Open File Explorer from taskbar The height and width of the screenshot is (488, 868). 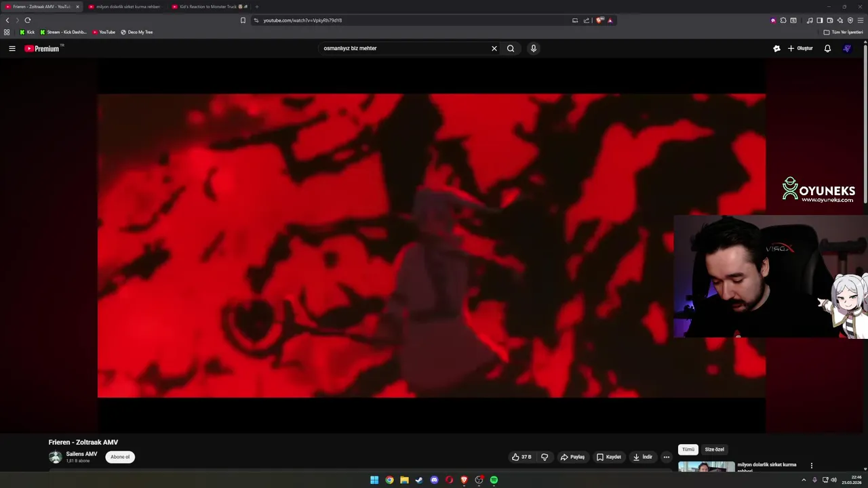(404, 480)
